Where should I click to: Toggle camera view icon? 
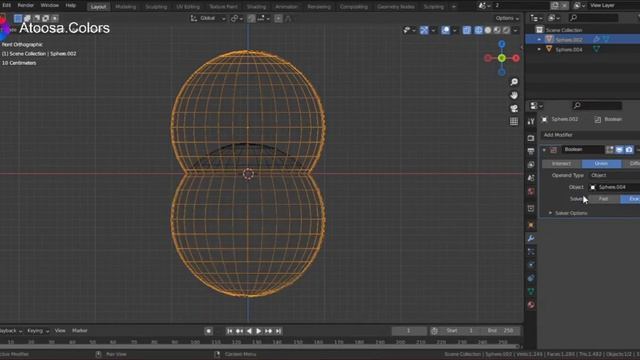click(514, 108)
